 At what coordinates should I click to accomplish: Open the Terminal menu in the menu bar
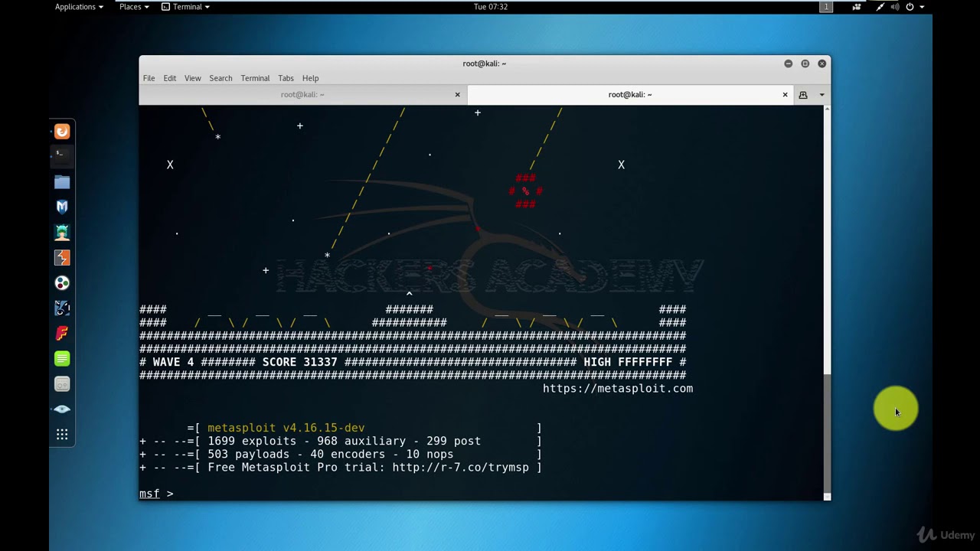(x=255, y=78)
